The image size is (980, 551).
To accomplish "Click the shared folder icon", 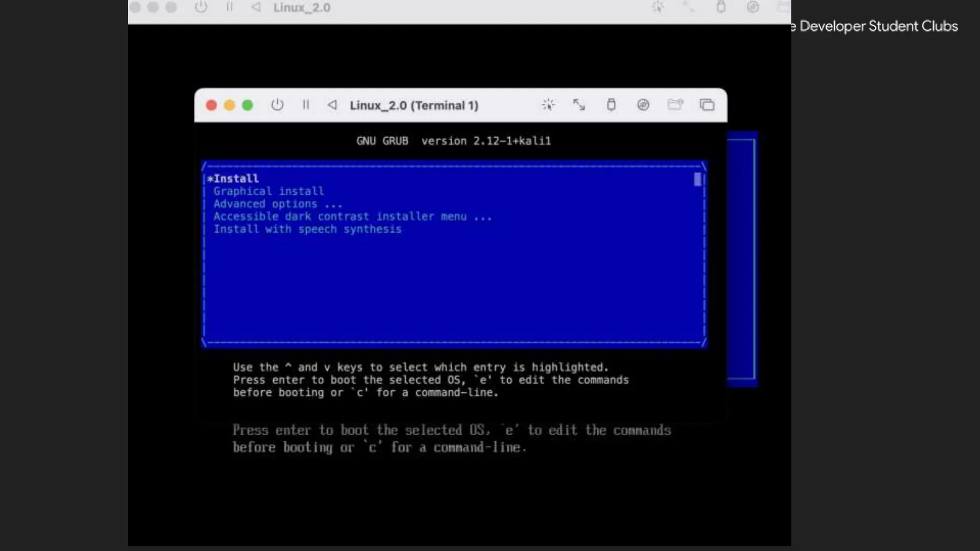I will point(675,105).
